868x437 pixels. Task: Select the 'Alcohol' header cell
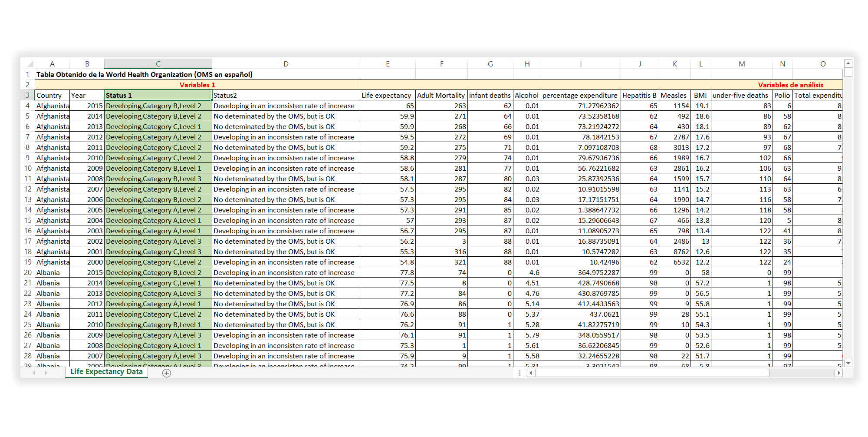527,95
